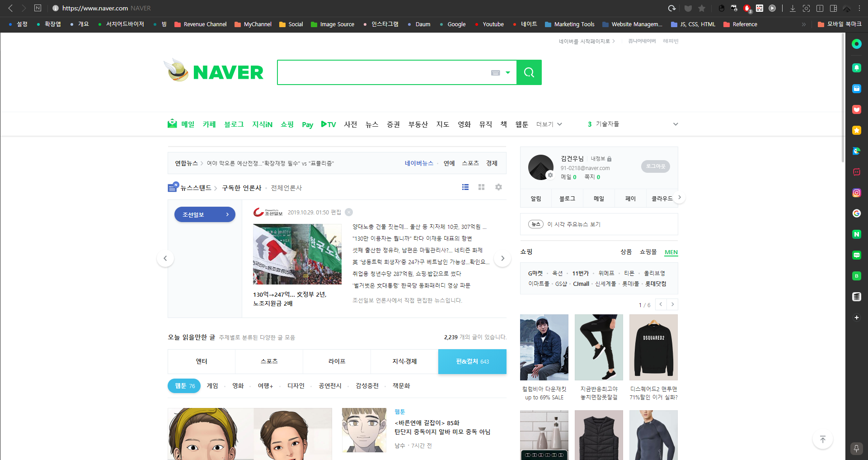
Task: Open the 조선일보 protest news photo
Action: [297, 254]
